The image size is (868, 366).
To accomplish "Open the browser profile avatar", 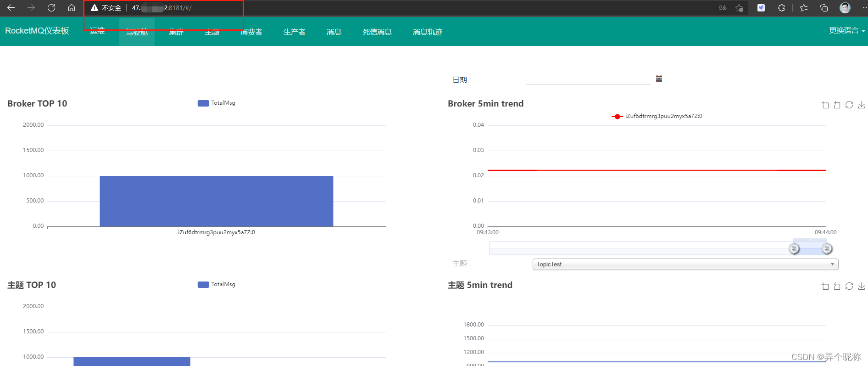I will coord(845,8).
